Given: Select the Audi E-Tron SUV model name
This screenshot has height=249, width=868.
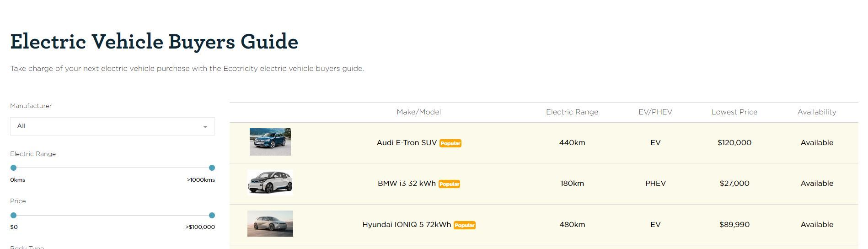Looking at the screenshot, I should pos(407,143).
